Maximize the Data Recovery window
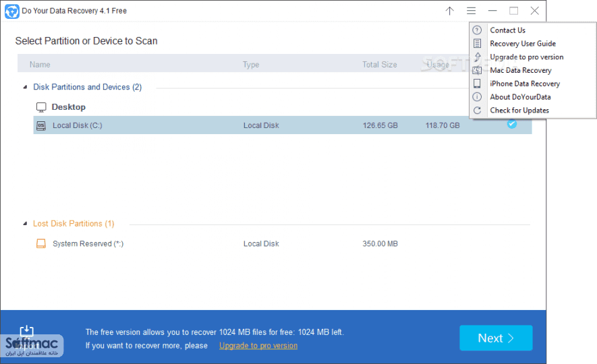 pos(513,11)
